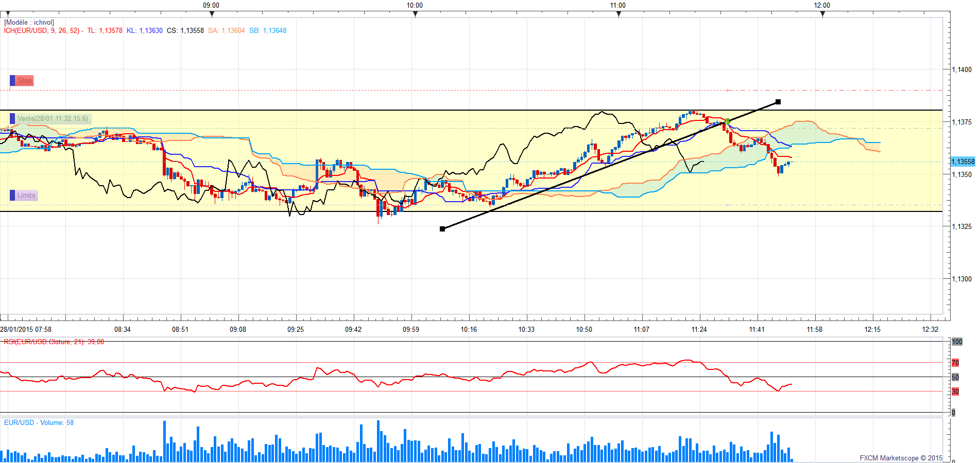The image size is (980, 463).
Task: Click the EUR/USD - Volume label
Action: (39, 423)
